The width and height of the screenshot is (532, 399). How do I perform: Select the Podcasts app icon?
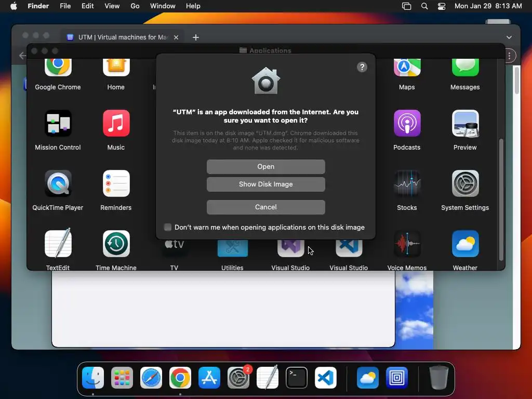(x=407, y=123)
